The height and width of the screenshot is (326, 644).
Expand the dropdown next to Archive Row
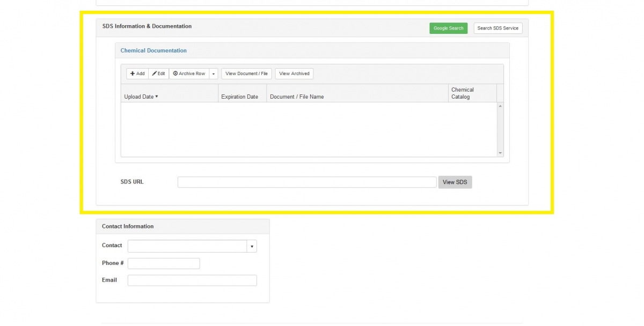[213, 73]
